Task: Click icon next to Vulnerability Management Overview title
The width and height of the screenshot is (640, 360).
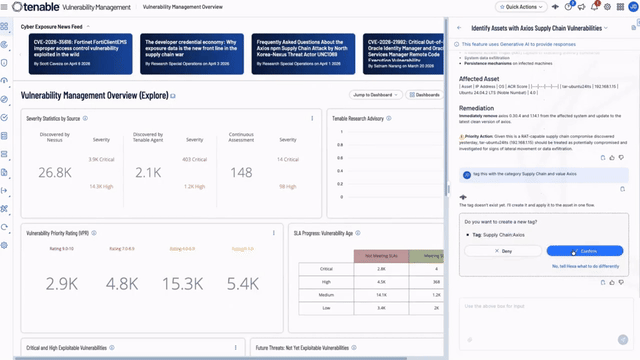Action: point(173,96)
